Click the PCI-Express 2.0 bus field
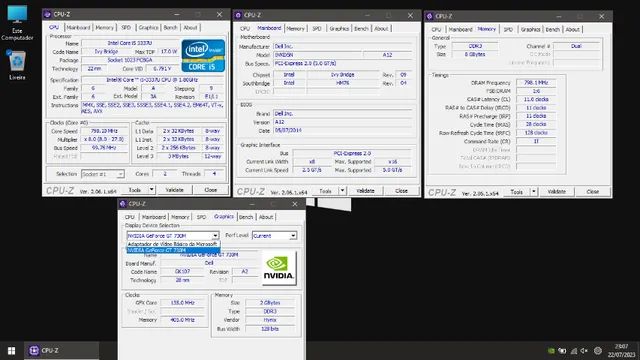This screenshot has height=360, width=640. click(352, 153)
